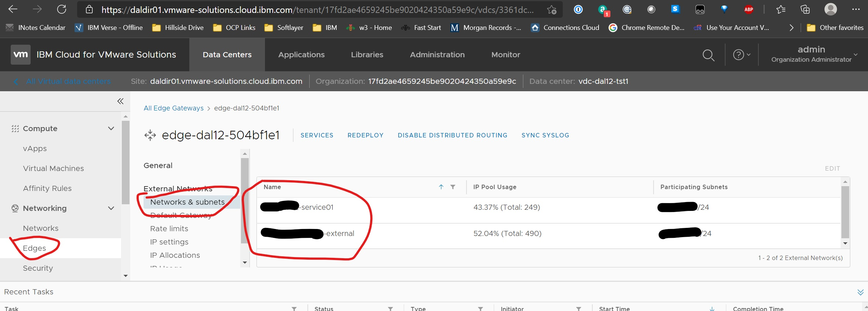Open Security in the sidebar

38,268
